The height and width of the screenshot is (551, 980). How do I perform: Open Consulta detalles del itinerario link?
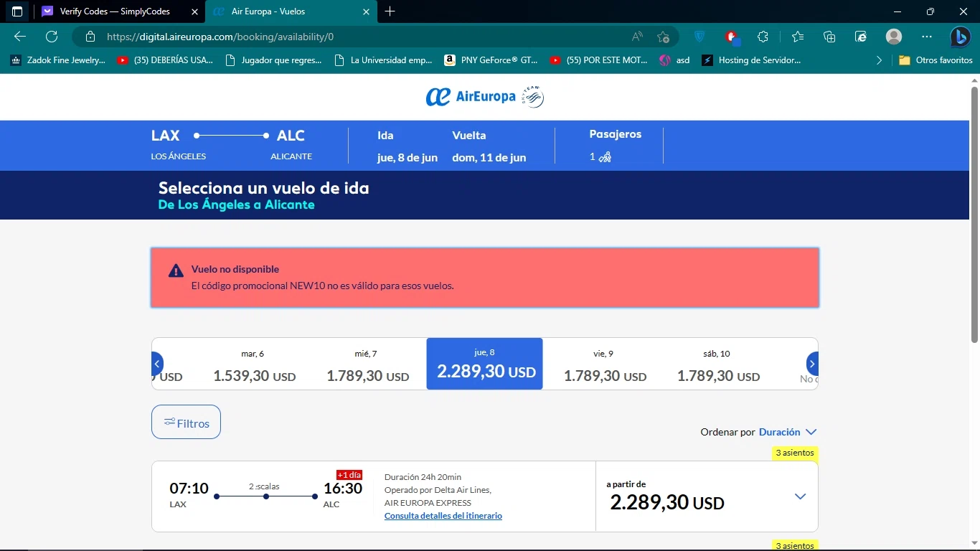pos(443,516)
